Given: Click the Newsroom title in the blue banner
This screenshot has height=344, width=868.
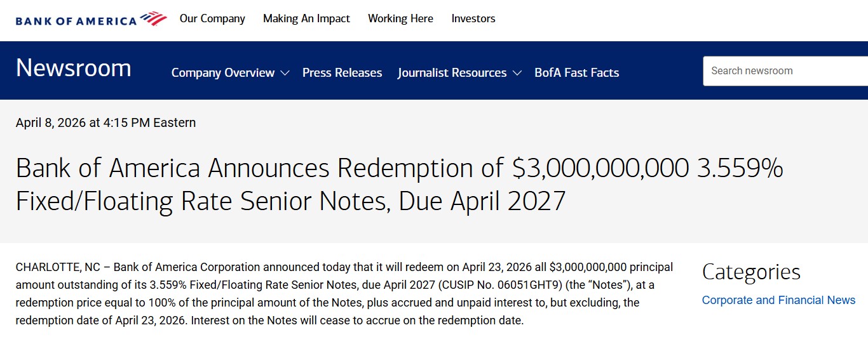Looking at the screenshot, I should coord(74,68).
